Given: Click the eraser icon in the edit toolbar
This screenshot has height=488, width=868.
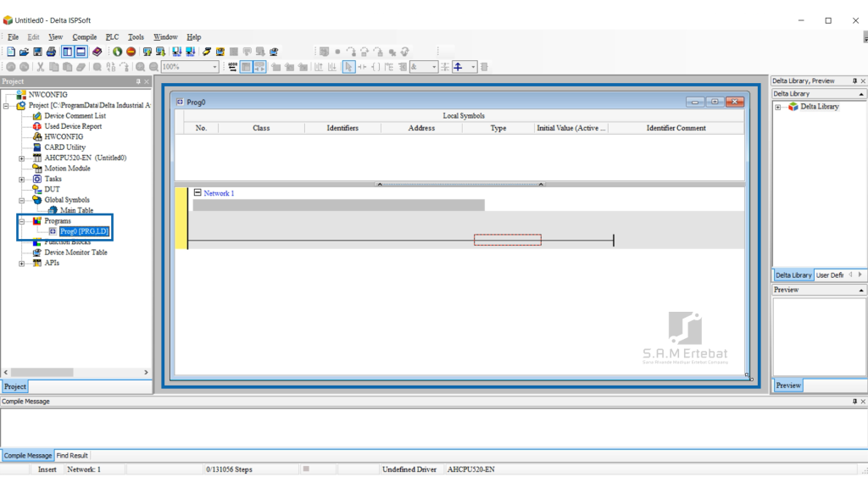Looking at the screenshot, I should [81, 67].
